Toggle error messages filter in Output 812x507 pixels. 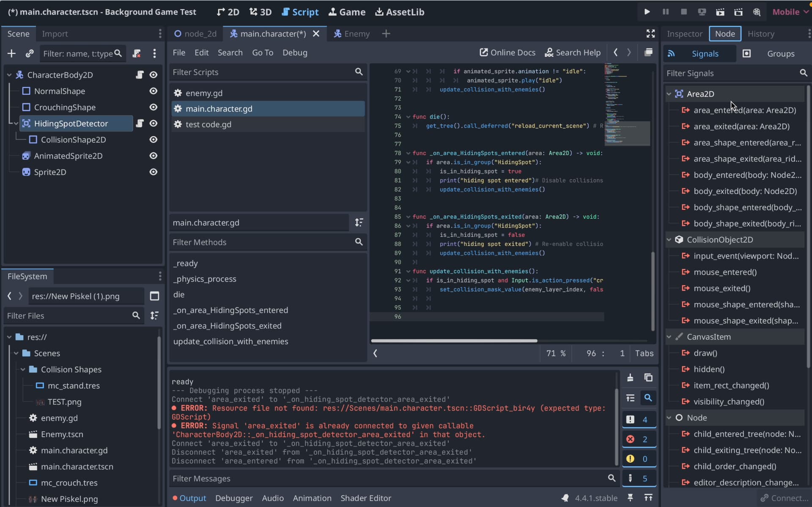[x=639, y=439]
